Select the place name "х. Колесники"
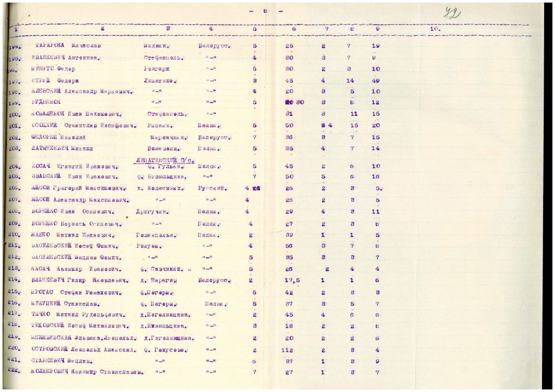The height and width of the screenshot is (392, 555). [x=160, y=188]
